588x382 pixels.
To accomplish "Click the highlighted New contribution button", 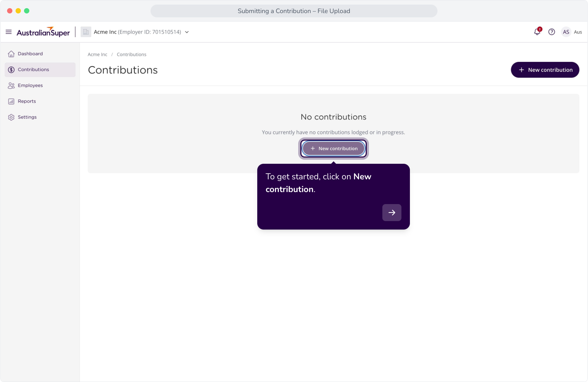I will (334, 149).
